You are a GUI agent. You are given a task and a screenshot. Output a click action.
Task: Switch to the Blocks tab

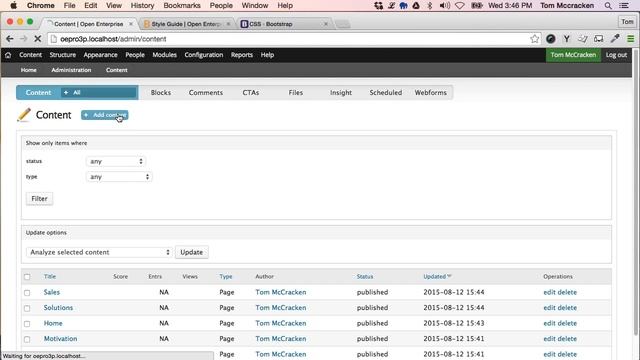[x=161, y=93]
